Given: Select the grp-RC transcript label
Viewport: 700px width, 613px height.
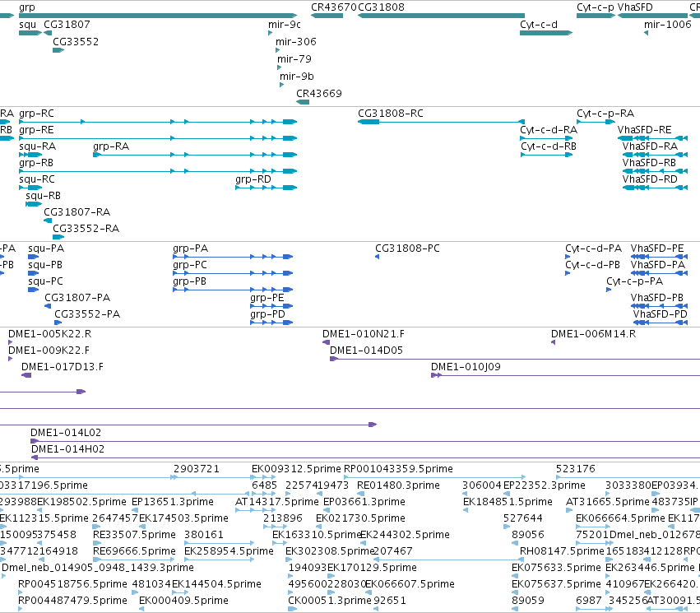Looking at the screenshot, I should (x=37, y=114).
